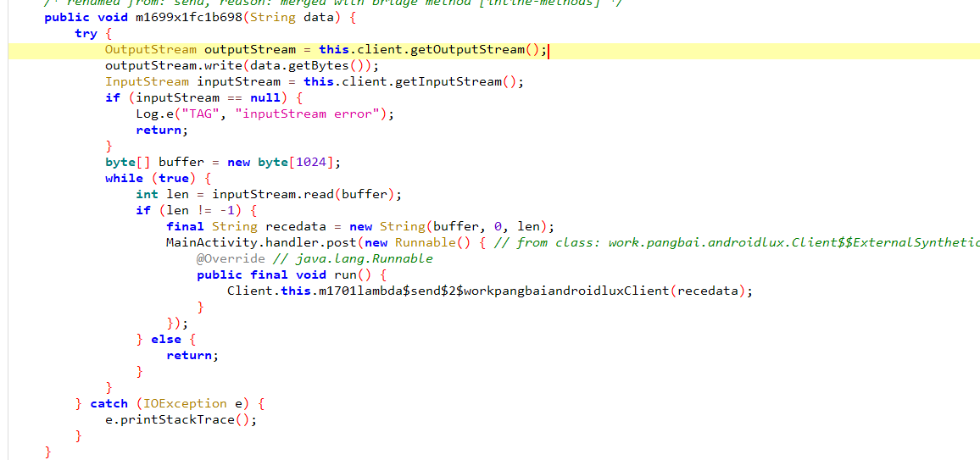The height and width of the screenshot is (460, 980).
Task: Click the "TAG" string literal
Action: (203, 114)
